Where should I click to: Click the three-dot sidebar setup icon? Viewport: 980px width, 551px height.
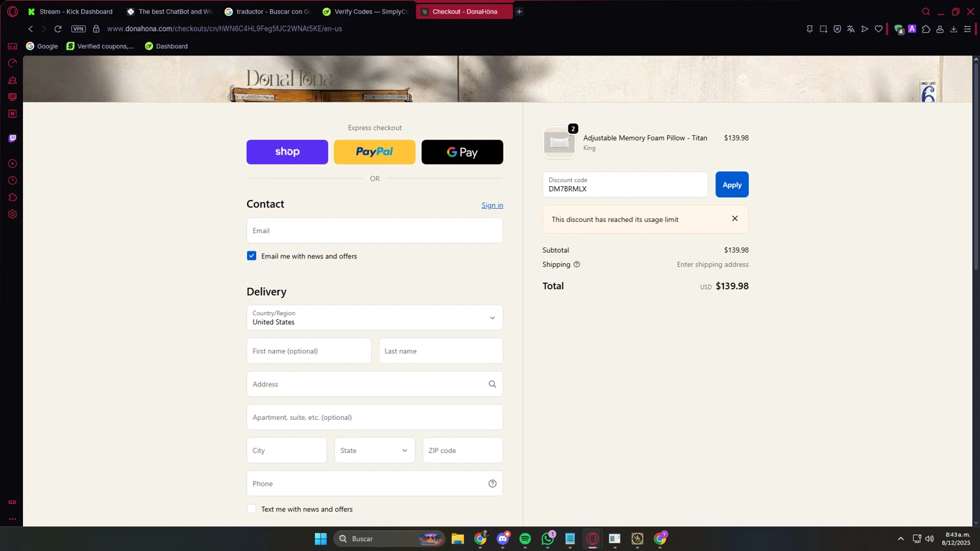12,519
